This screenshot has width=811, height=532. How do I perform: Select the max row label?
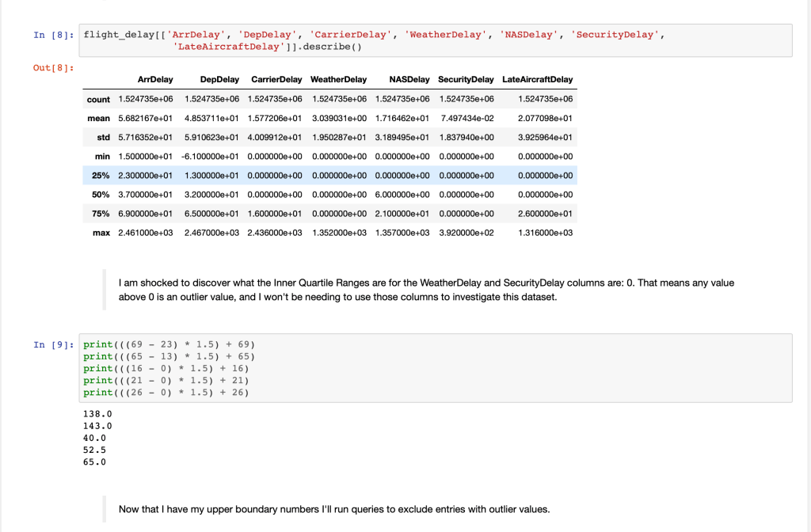pos(101,233)
